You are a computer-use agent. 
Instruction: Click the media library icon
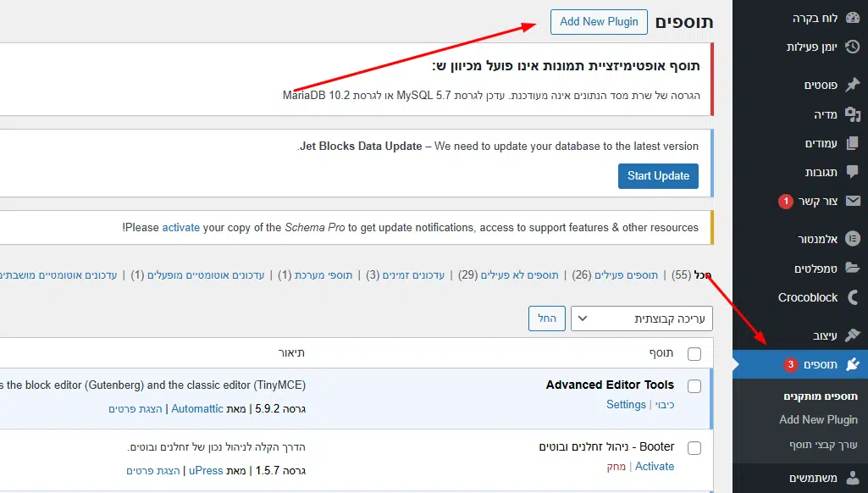852,114
